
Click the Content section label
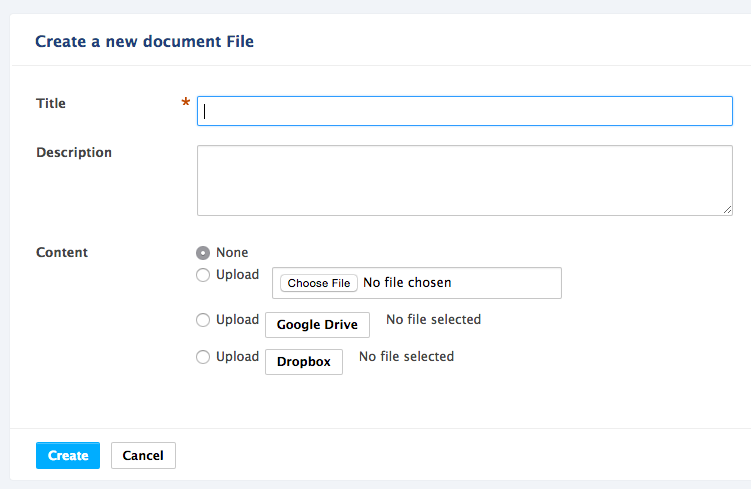(x=62, y=252)
